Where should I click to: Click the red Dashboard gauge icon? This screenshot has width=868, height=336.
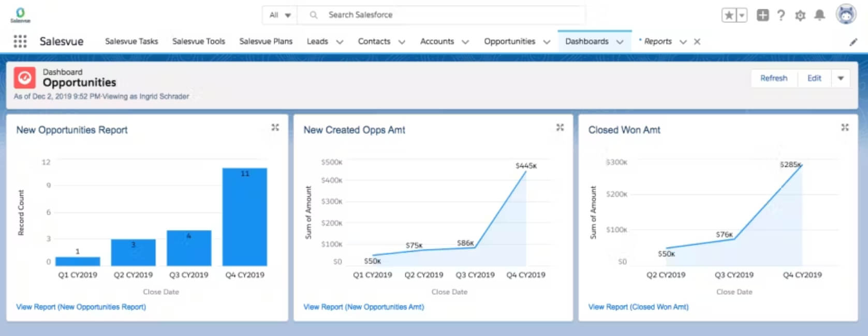[x=24, y=78]
